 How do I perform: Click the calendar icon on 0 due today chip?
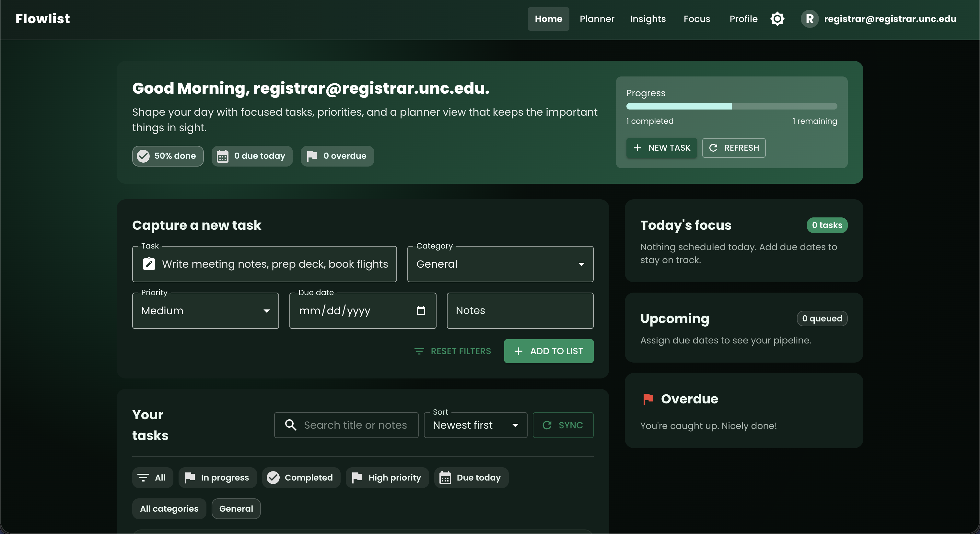pyautogui.click(x=223, y=156)
